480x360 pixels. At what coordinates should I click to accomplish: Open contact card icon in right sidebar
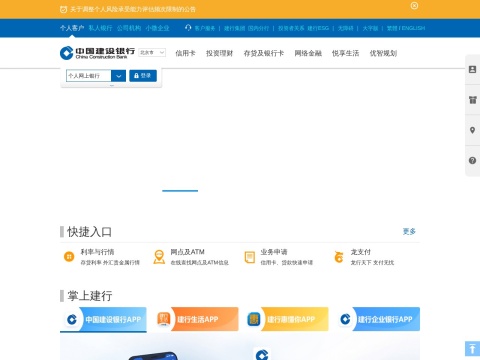[x=472, y=69]
